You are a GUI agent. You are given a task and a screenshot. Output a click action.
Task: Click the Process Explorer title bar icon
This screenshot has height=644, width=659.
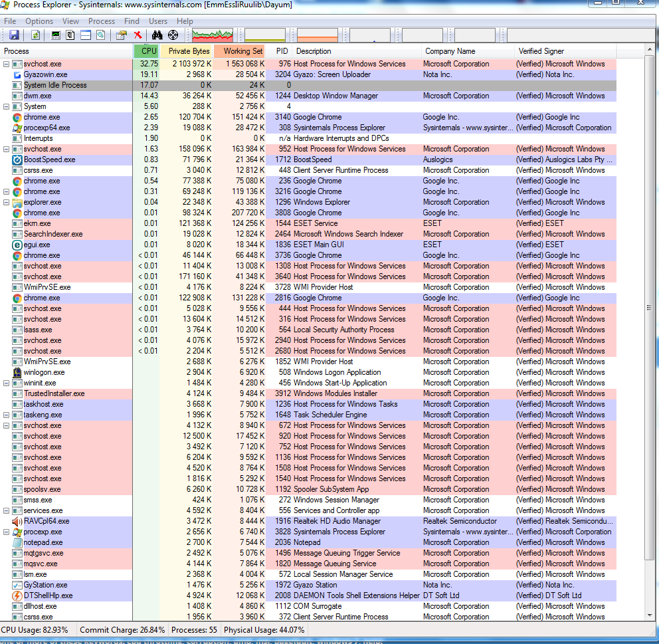click(5, 5)
